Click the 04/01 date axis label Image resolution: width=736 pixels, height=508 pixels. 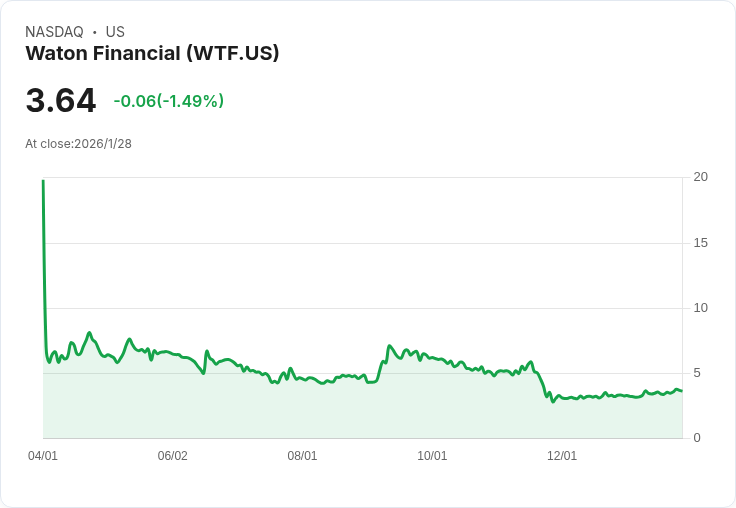point(43,456)
